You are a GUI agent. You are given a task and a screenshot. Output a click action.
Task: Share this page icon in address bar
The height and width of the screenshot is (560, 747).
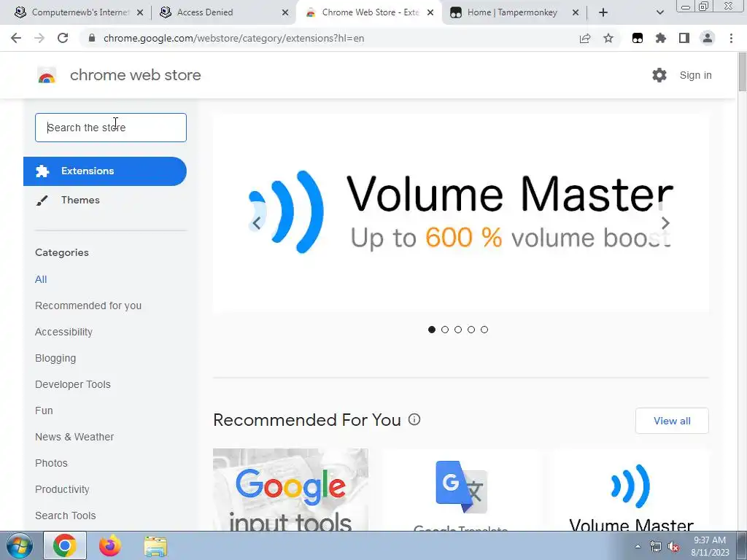585,38
